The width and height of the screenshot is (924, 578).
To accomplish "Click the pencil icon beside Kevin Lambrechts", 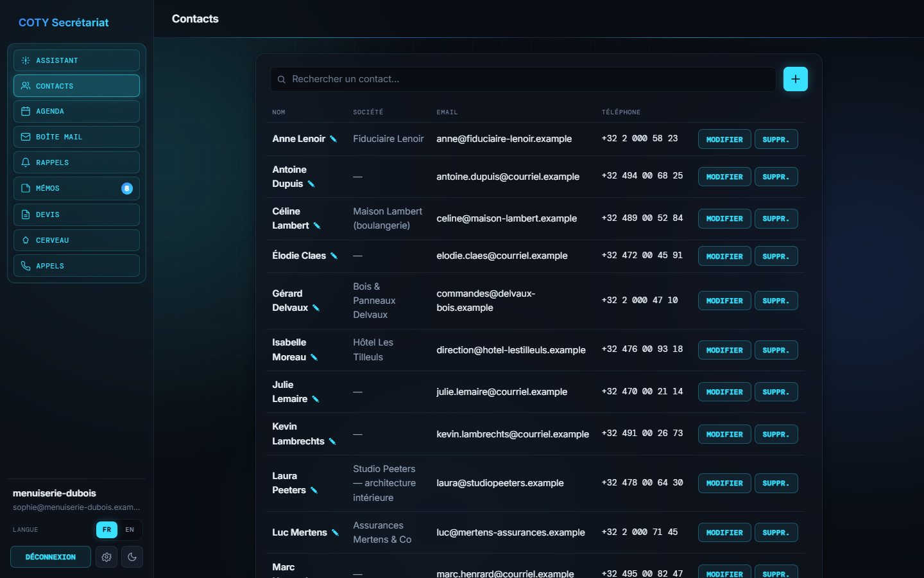I will tap(332, 441).
